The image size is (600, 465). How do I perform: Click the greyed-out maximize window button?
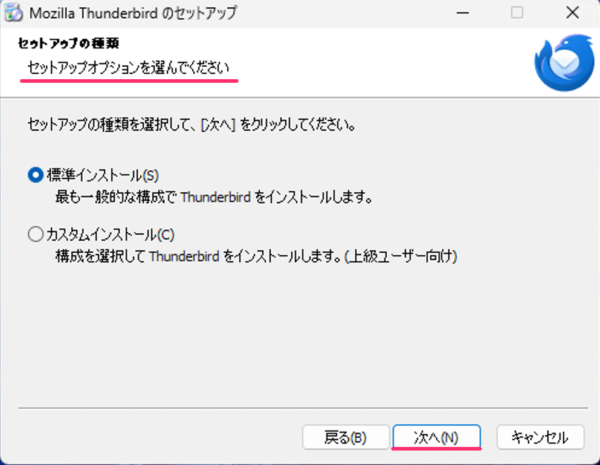pos(517,13)
